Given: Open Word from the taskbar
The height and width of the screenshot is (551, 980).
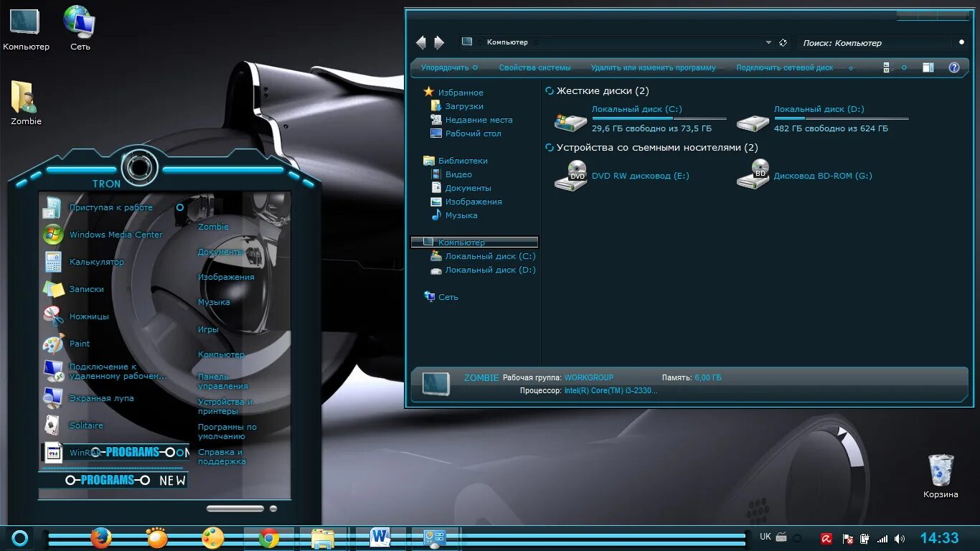Looking at the screenshot, I should (x=380, y=538).
